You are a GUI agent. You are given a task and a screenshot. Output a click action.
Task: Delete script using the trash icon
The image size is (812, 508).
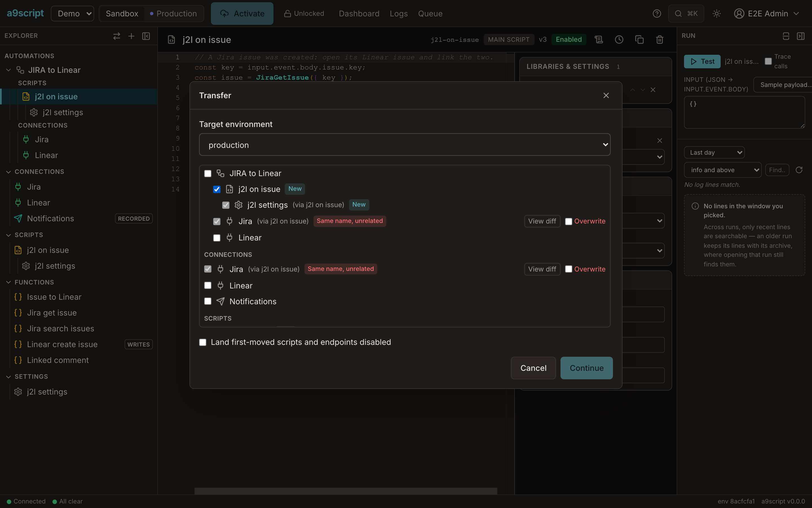point(660,40)
